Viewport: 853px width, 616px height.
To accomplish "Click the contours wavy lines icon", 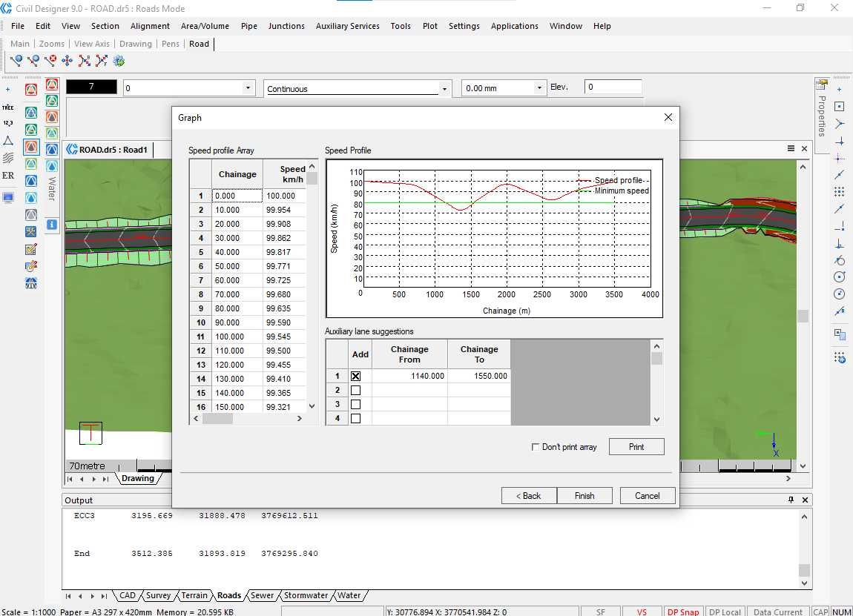I will (8, 158).
